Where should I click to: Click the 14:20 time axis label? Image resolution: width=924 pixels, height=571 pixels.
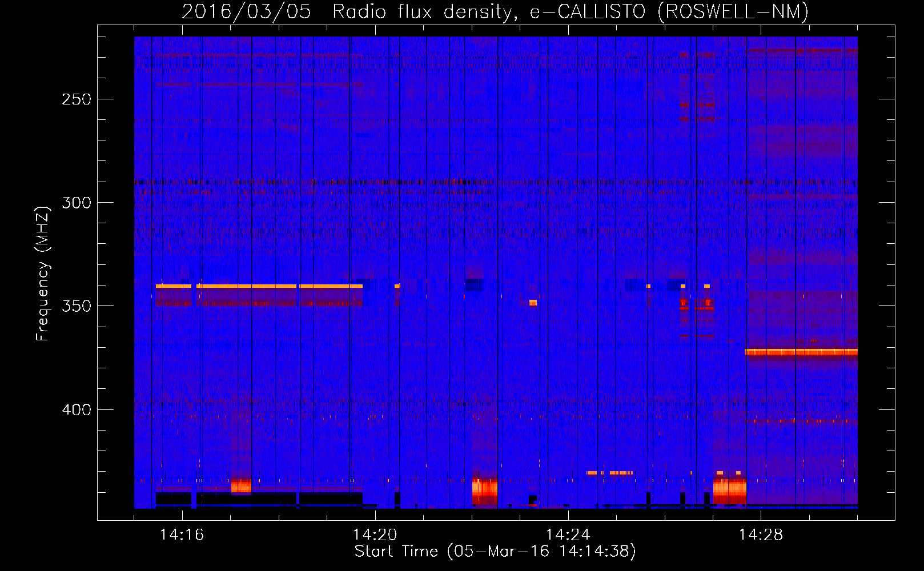point(375,535)
